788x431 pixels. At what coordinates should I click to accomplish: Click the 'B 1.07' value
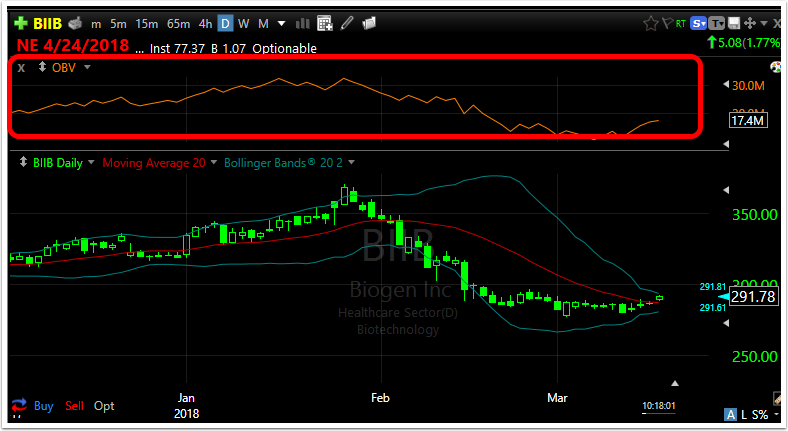tap(229, 49)
